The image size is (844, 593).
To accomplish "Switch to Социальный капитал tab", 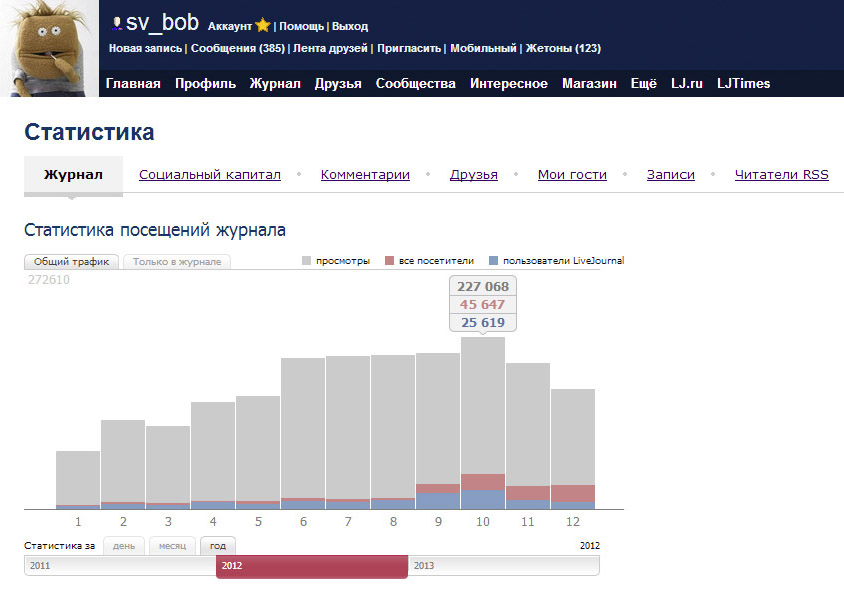I will [210, 175].
